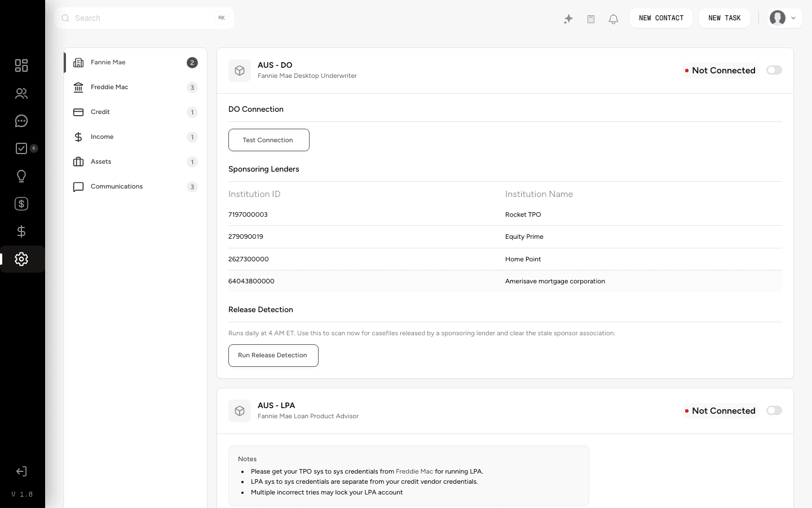Image resolution: width=812 pixels, height=508 pixels.
Task: Click the AI sparkle icon in top bar
Action: (x=568, y=19)
